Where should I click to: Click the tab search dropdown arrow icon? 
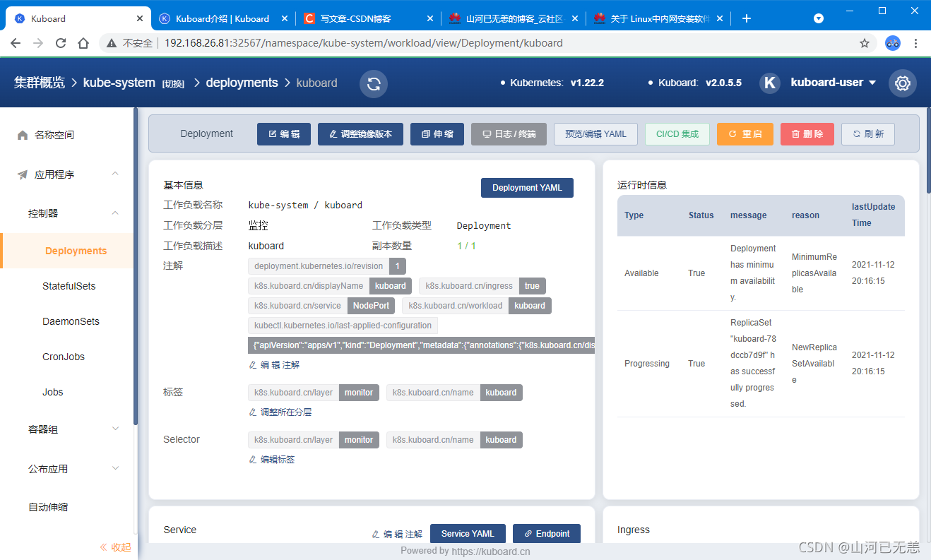(819, 18)
